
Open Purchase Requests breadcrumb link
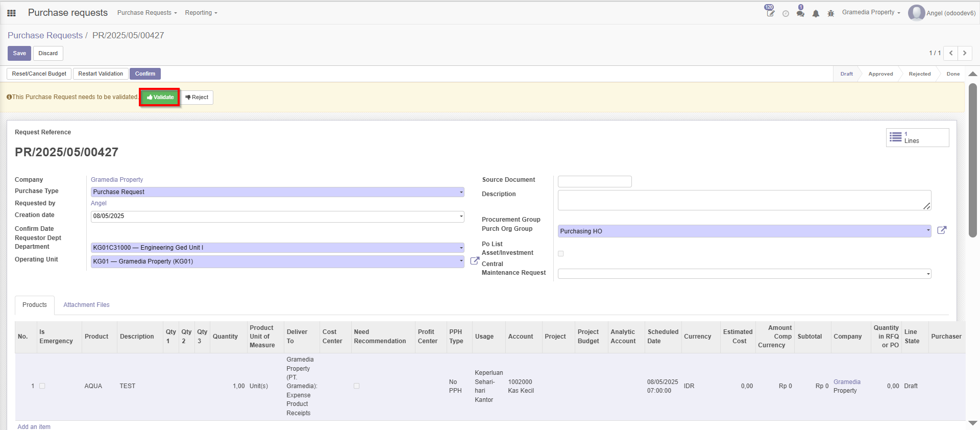[x=45, y=35]
